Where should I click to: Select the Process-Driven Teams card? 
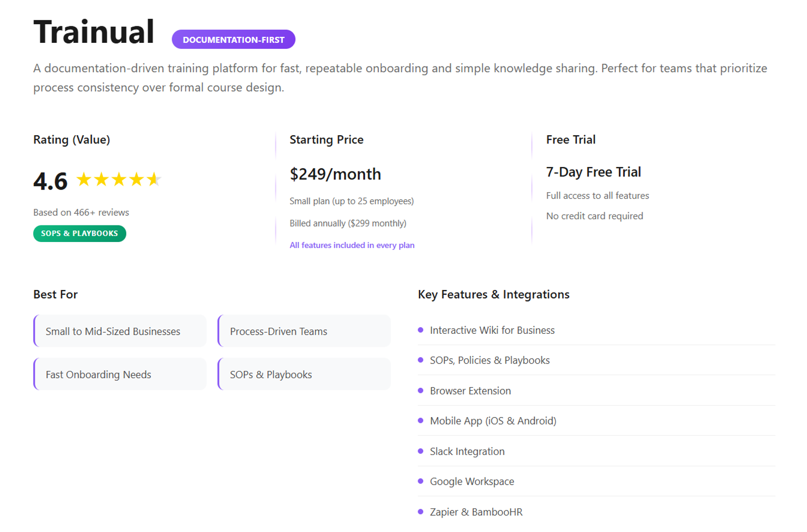tap(304, 331)
